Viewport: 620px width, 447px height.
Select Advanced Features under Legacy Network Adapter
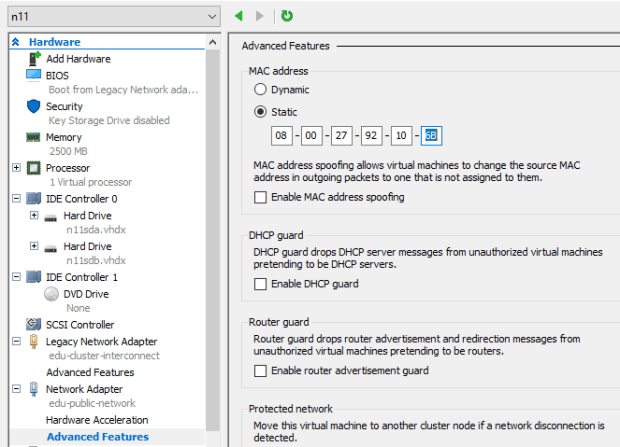point(90,372)
